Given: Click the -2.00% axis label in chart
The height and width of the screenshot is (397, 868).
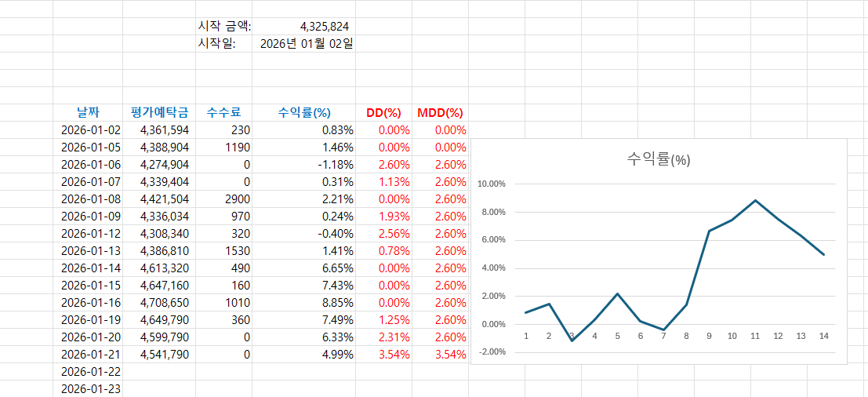Looking at the screenshot, I should point(492,351).
